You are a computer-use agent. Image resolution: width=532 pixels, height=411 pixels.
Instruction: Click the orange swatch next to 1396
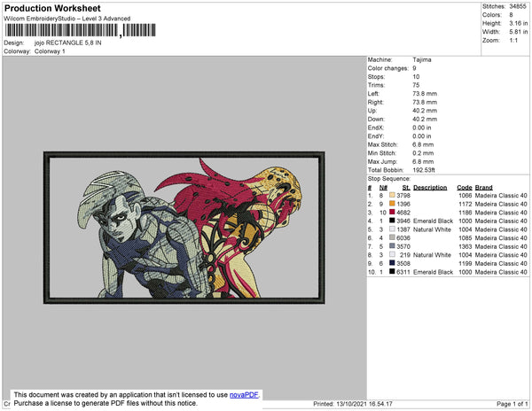[392, 204]
